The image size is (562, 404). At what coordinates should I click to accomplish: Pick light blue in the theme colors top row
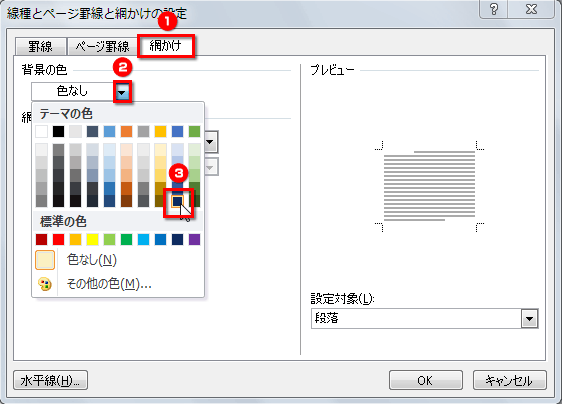coord(109,132)
